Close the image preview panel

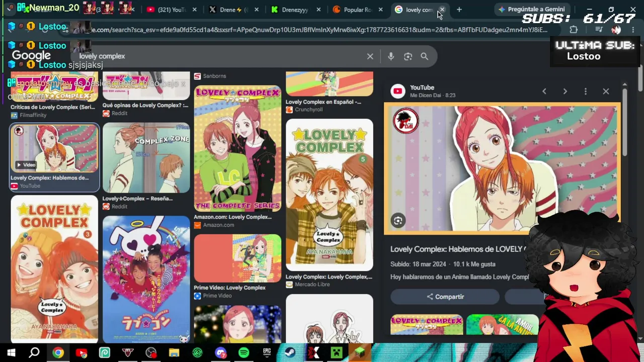pos(606,91)
